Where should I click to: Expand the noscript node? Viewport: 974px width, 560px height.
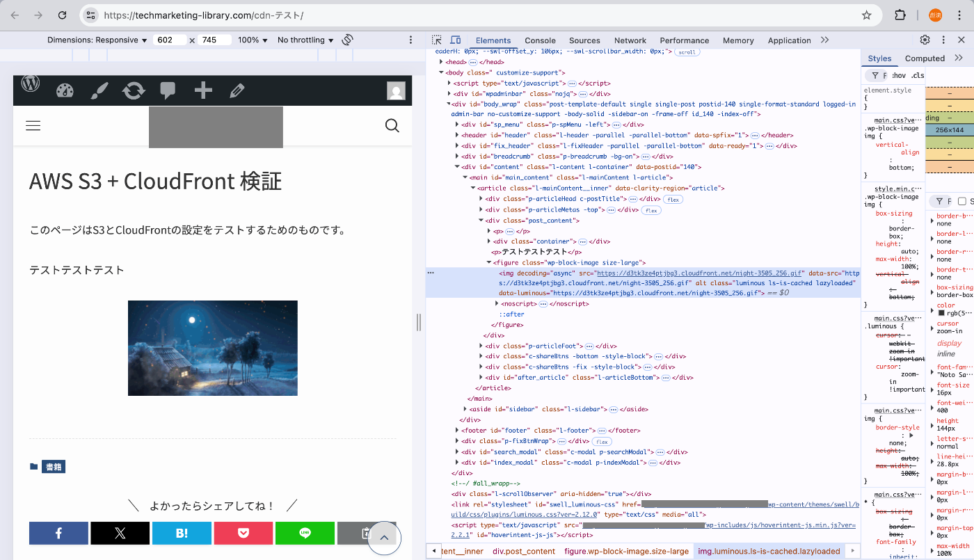pyautogui.click(x=497, y=303)
